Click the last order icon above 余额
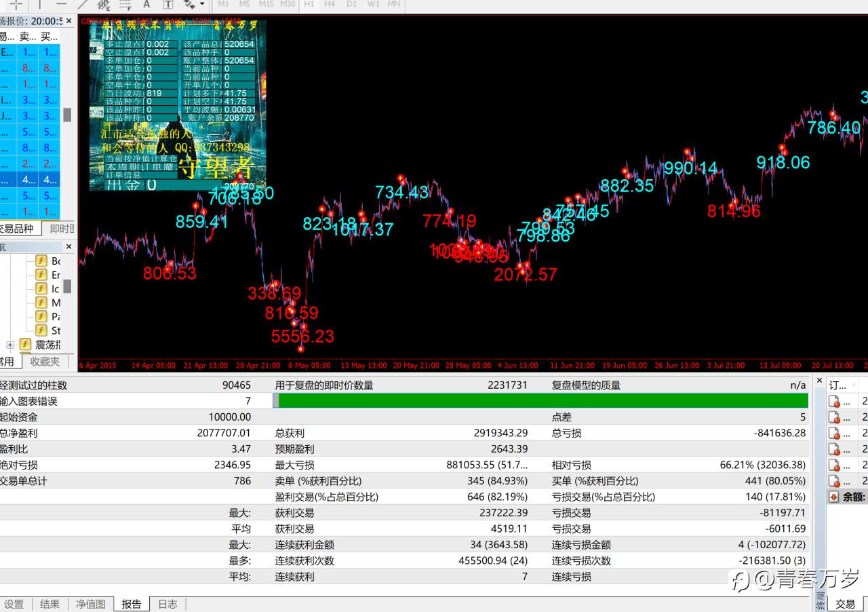The height and width of the screenshot is (612, 868). 834,481
